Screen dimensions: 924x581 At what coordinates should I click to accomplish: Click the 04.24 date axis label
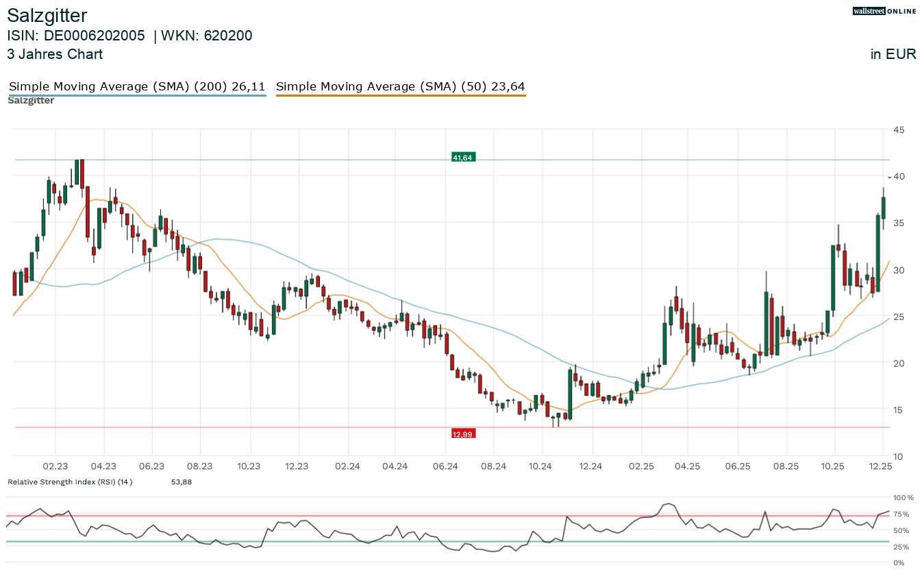coord(395,466)
